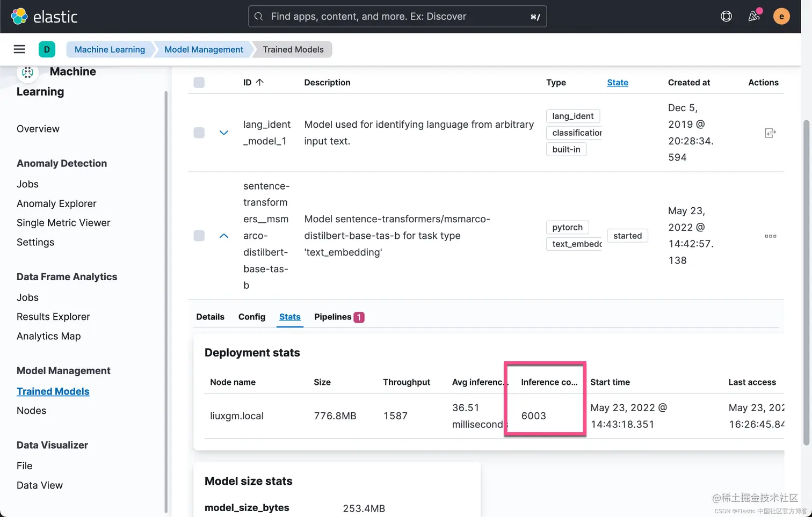This screenshot has height=517, width=812.
Task: Click the Machine Learning sidebar icon
Action: click(28, 72)
